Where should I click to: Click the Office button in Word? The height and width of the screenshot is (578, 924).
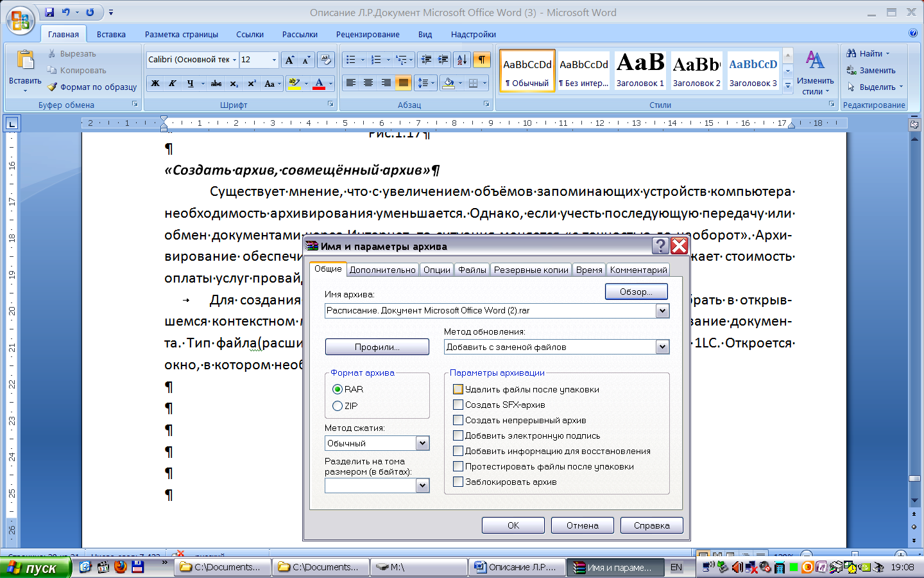tap(20, 20)
